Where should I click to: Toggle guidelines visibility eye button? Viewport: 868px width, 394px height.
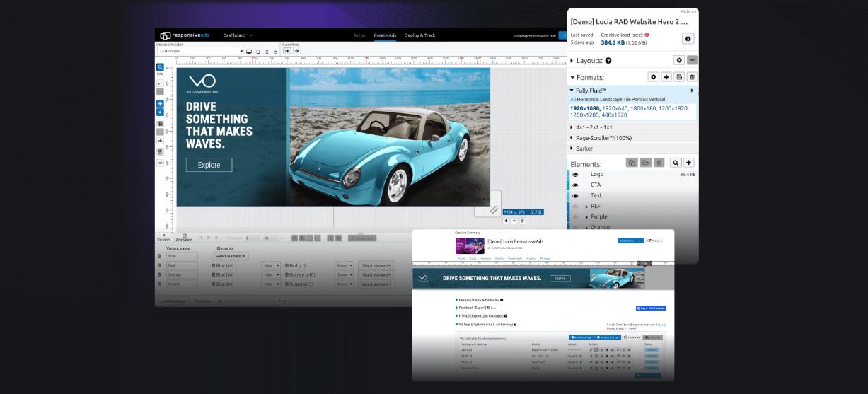(287, 51)
